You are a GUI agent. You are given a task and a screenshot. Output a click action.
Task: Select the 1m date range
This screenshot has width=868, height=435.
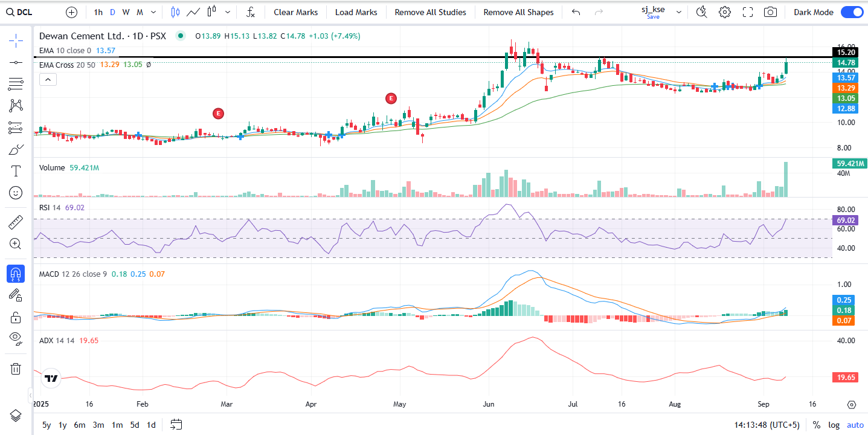pos(117,425)
